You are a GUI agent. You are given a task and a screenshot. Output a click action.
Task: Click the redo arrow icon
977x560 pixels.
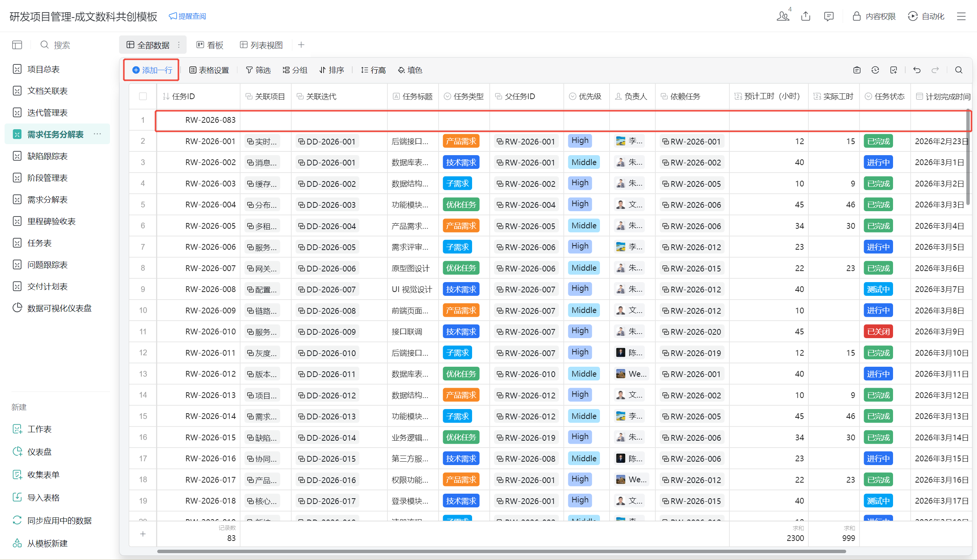click(x=935, y=70)
